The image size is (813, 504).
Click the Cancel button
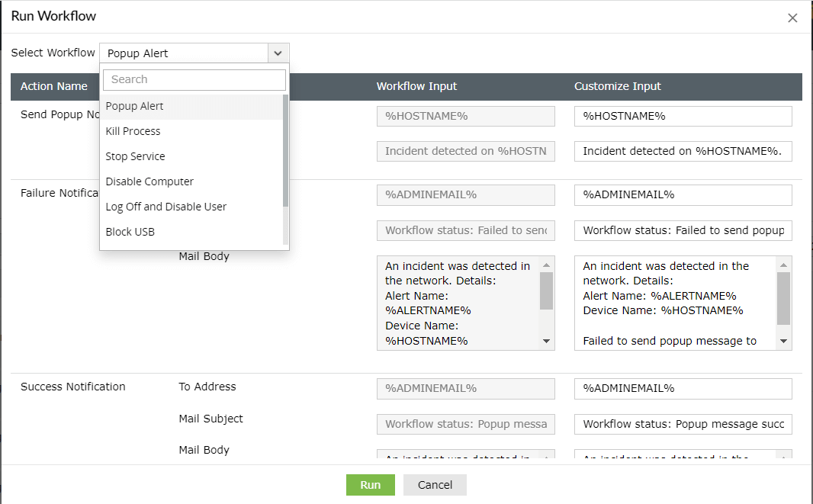click(x=435, y=485)
